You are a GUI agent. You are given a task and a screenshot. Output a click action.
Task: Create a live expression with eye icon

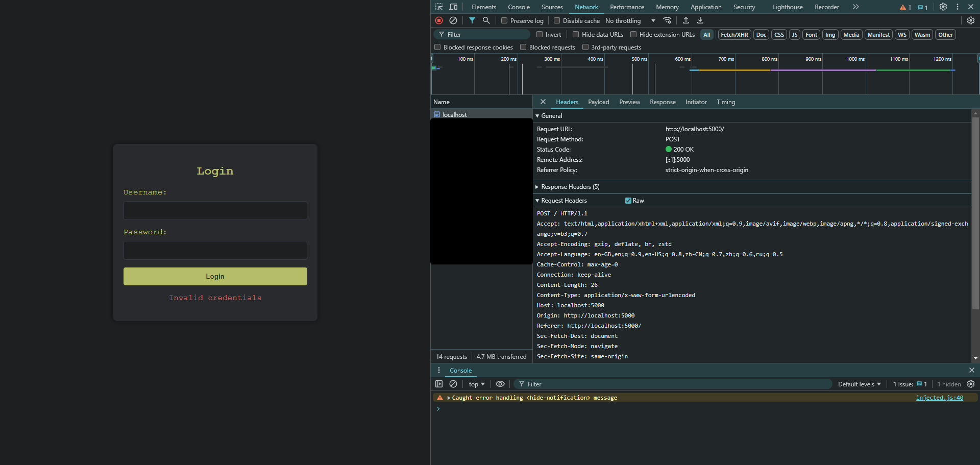(x=500, y=384)
